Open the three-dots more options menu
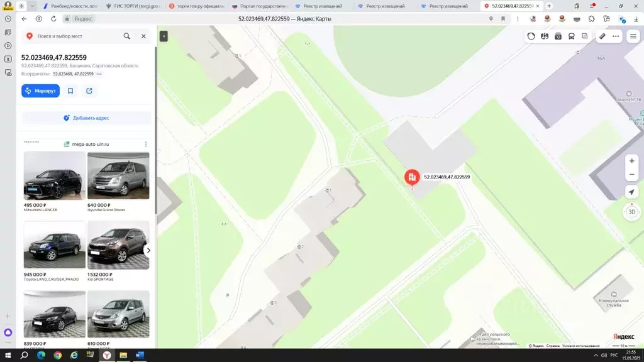This screenshot has height=362, width=644. (x=614, y=36)
